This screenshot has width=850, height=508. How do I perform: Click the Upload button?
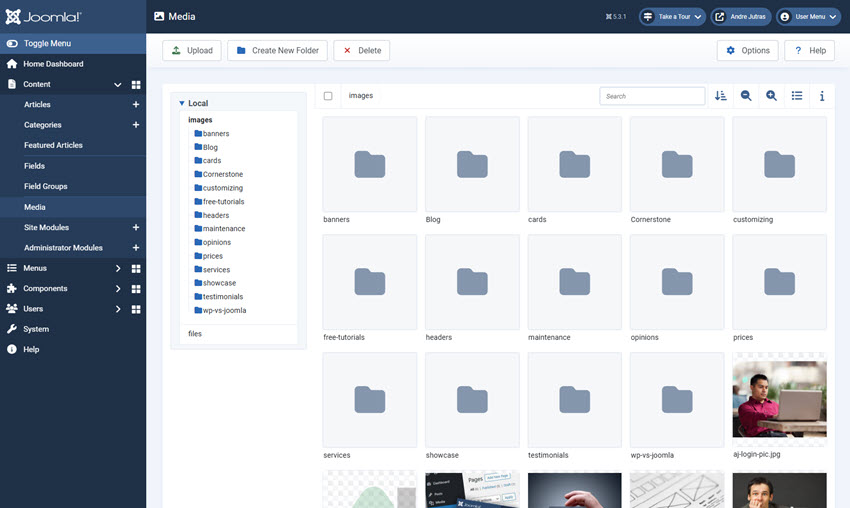pos(191,51)
